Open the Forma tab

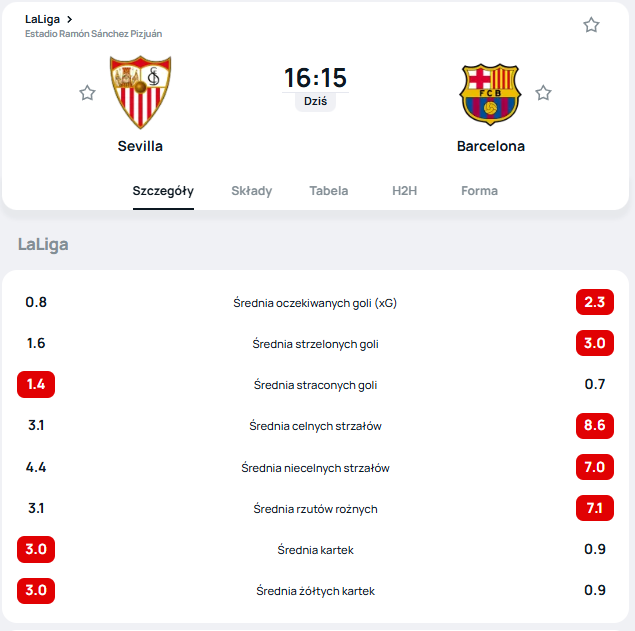[479, 191]
